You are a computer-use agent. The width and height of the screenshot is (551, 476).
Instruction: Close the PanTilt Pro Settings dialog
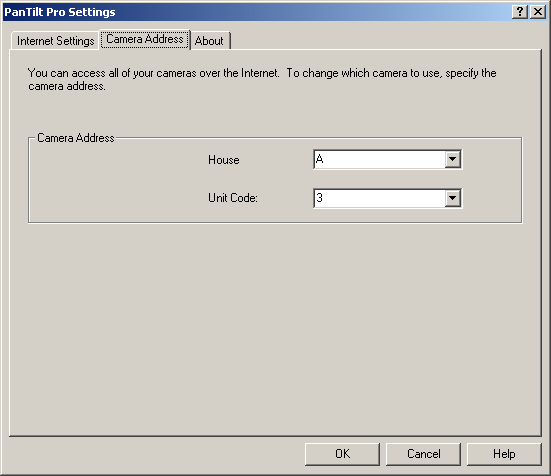point(538,12)
